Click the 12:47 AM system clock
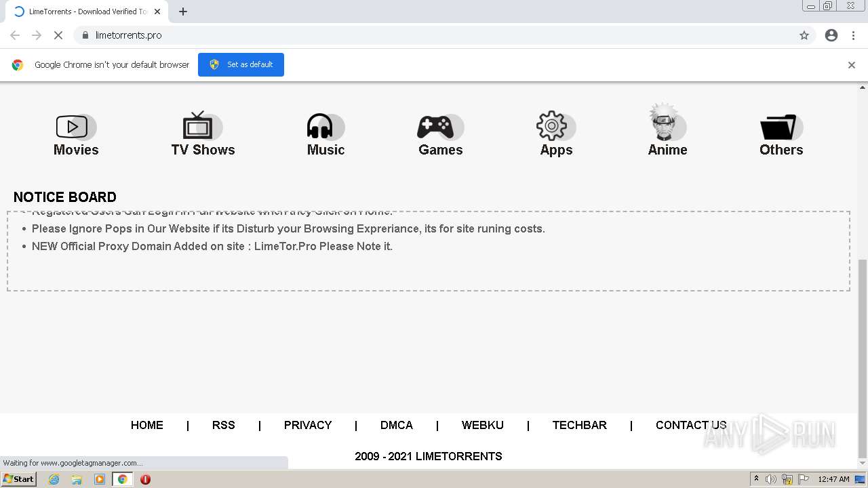This screenshot has height=488, width=868. coord(833,479)
